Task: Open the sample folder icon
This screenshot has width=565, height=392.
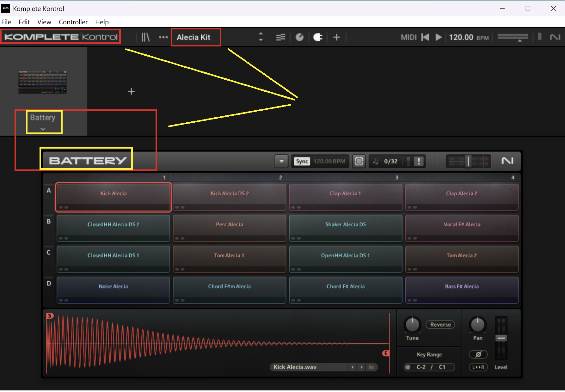Action: (x=372, y=367)
